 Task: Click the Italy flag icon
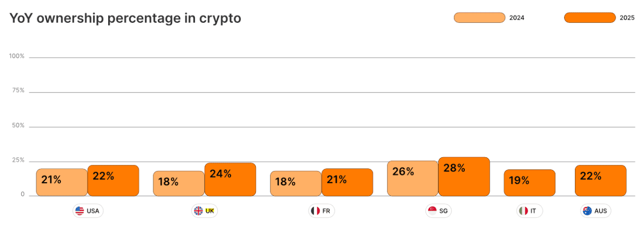coord(523,211)
